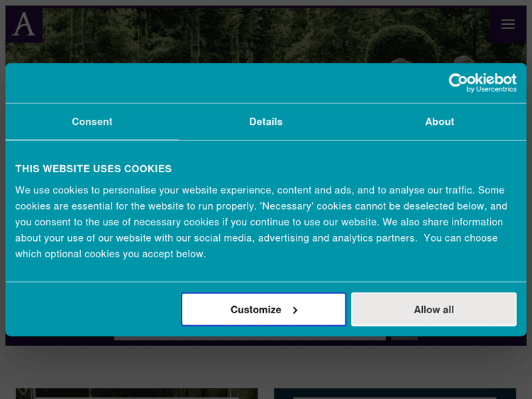Open the Details tab

point(266,122)
